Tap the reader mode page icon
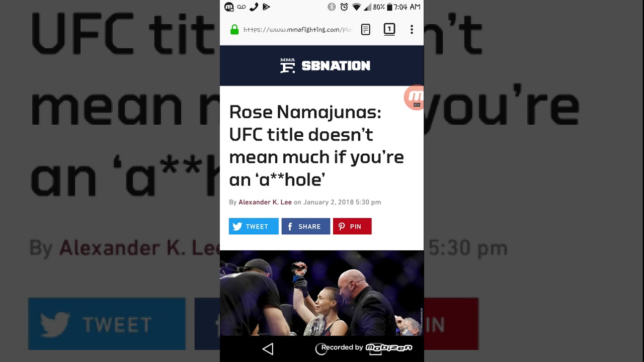The height and width of the screenshot is (362, 644). pos(366,30)
